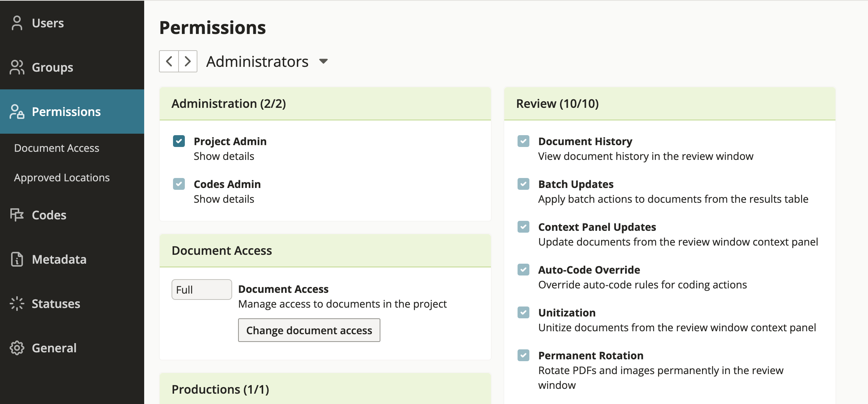Open General settings via the gear icon
Viewport: 868px width, 404px height.
point(17,347)
